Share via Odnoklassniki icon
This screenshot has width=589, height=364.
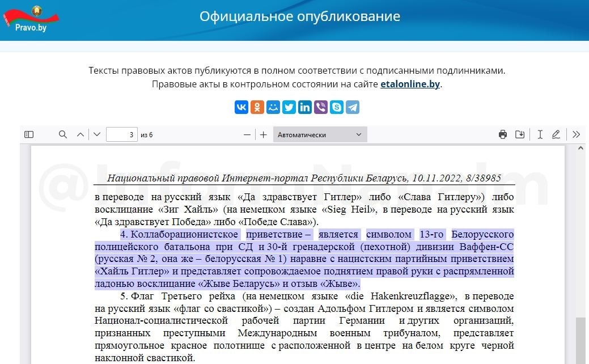click(257, 107)
